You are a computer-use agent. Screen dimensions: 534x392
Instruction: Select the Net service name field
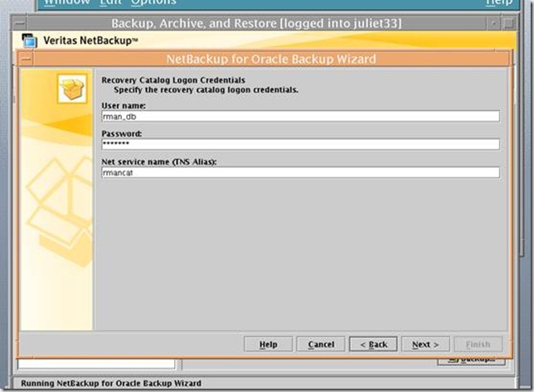tap(300, 172)
